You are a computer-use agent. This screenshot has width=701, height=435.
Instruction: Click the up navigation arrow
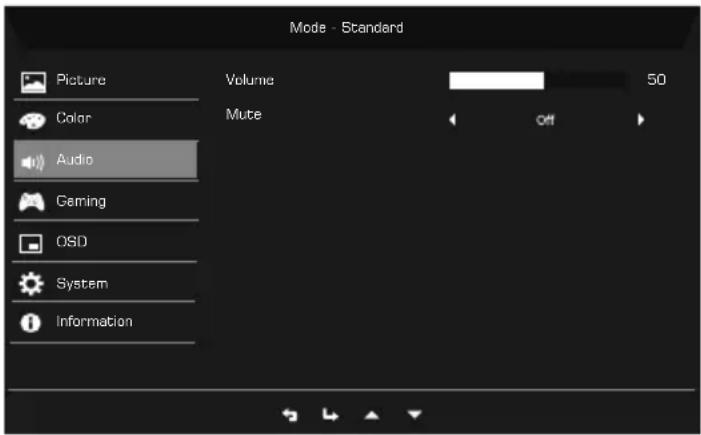(x=372, y=416)
